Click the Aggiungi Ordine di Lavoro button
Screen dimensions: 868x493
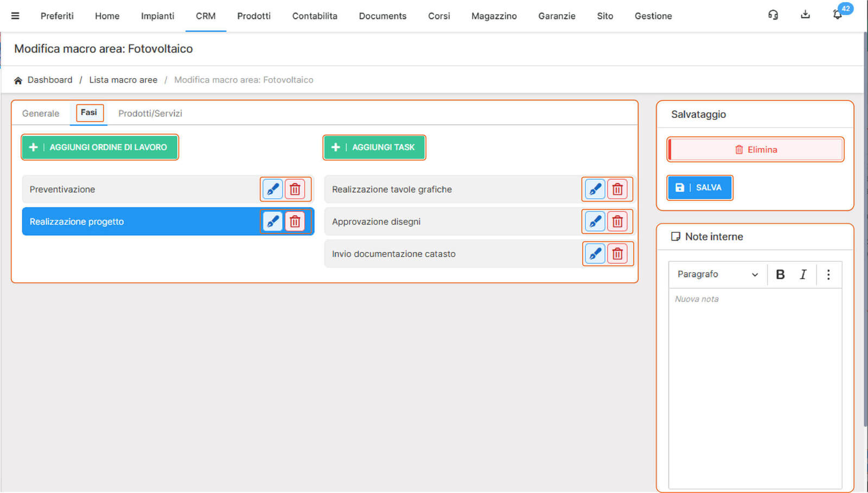point(100,147)
